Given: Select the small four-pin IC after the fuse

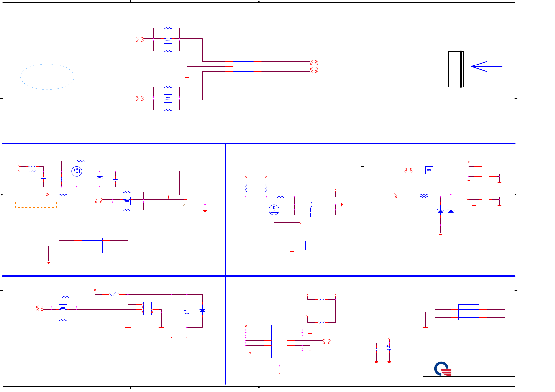Looking at the screenshot, I should (148, 308).
